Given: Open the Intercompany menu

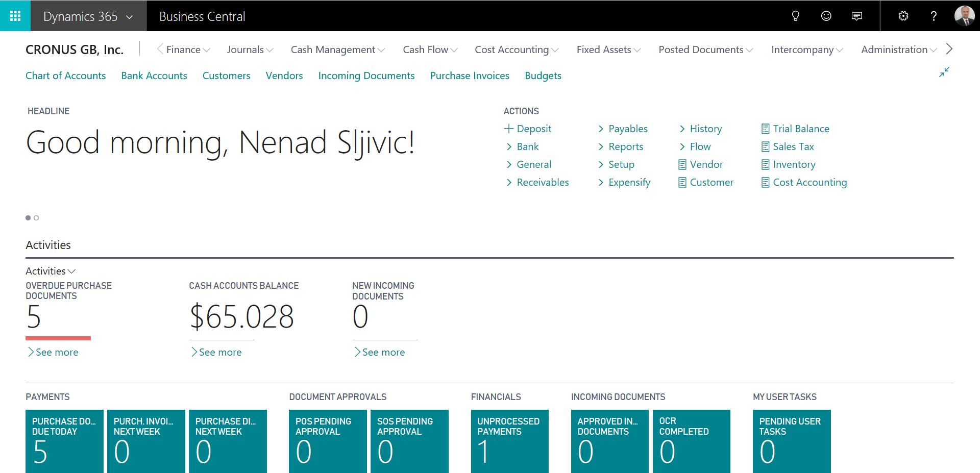Looking at the screenshot, I should click(807, 49).
